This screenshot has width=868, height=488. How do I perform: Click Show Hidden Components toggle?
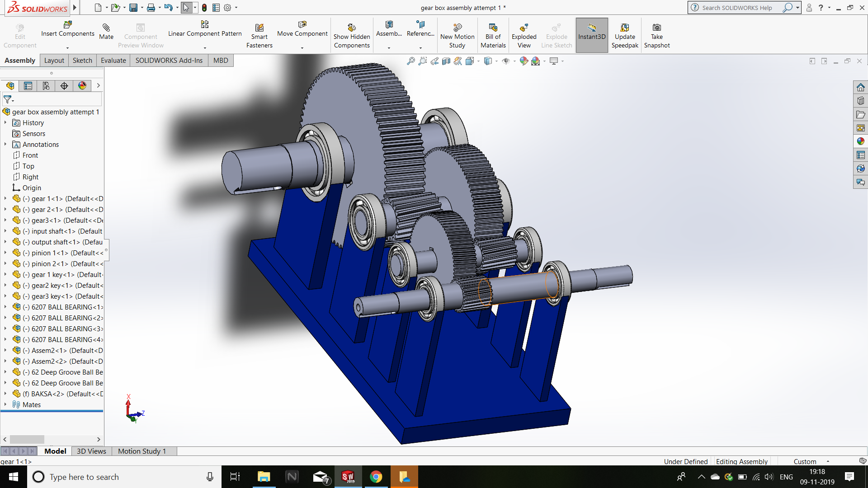click(x=352, y=28)
